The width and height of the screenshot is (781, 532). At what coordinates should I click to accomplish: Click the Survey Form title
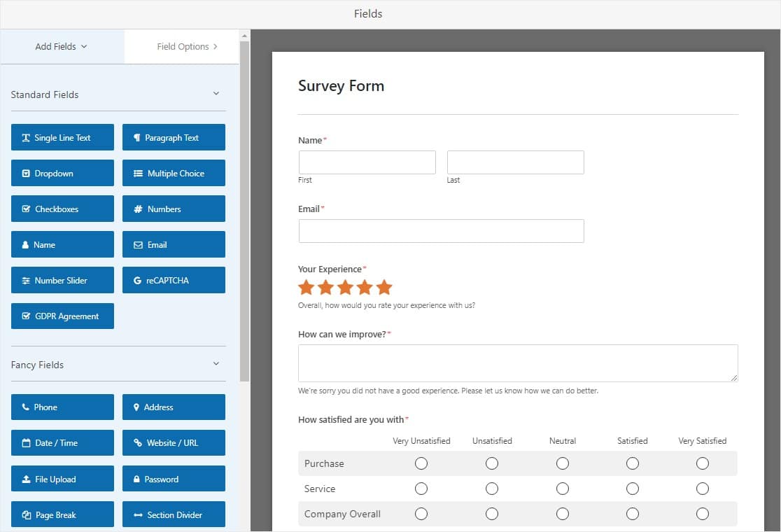coord(342,85)
